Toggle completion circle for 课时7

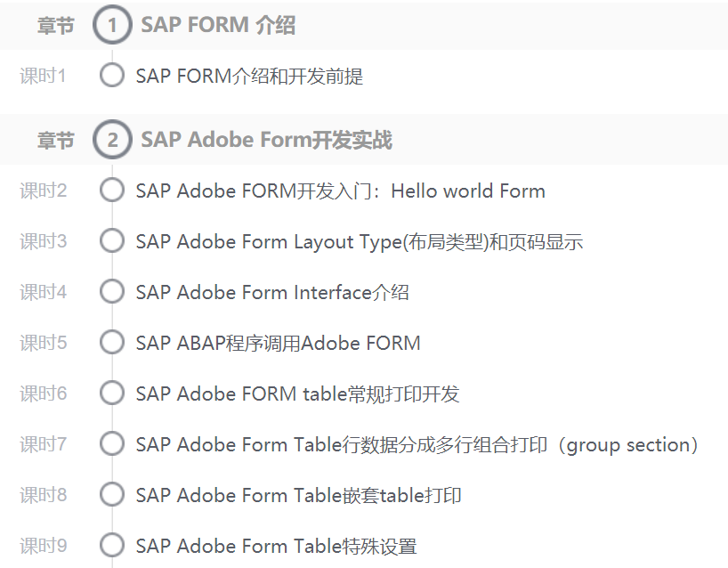pos(111,443)
